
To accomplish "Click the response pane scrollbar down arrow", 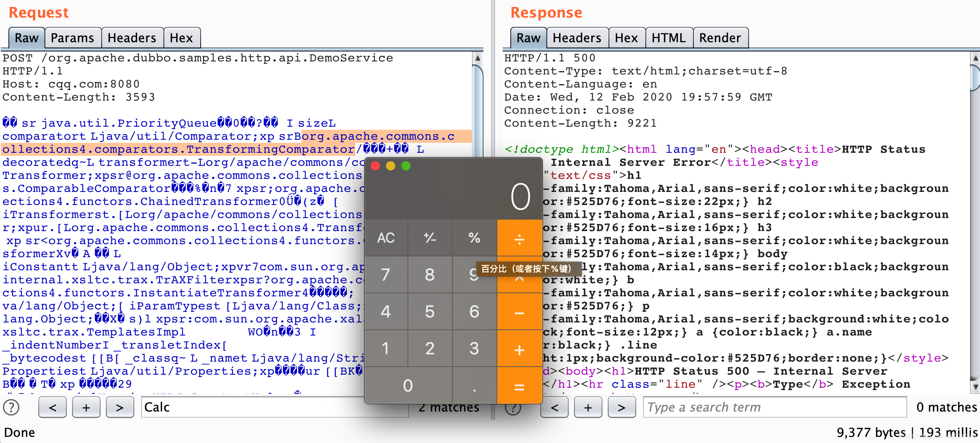I will point(976,387).
